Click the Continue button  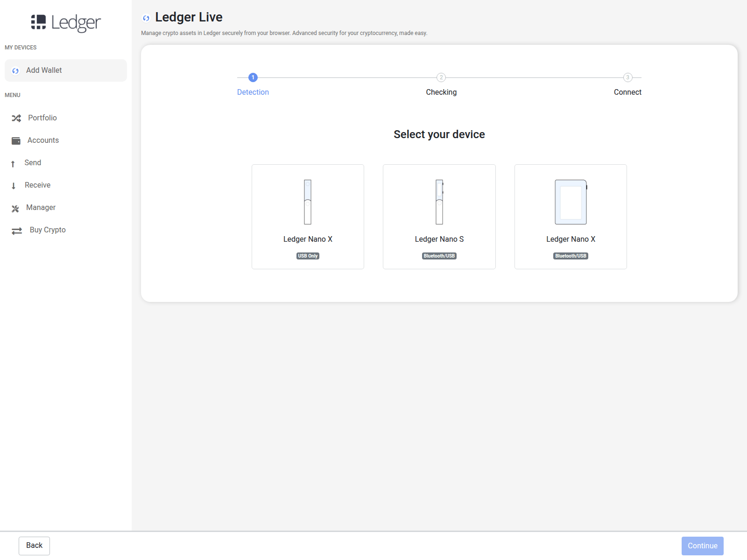pos(702,546)
